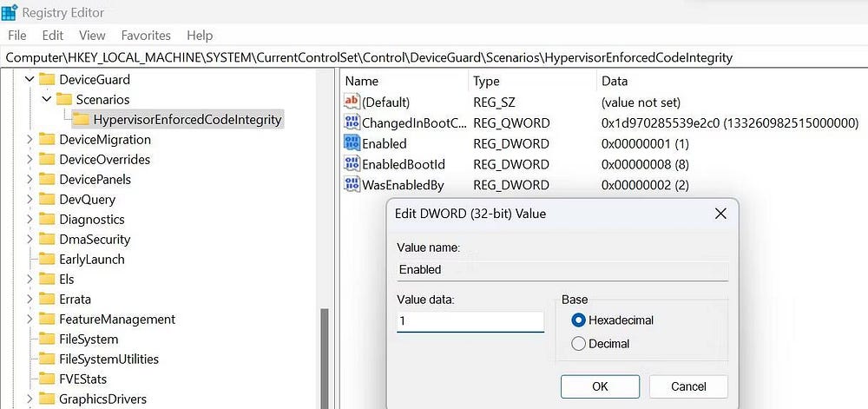Expand the DmaSecurity tree node
This screenshot has height=409, width=868.
(30, 239)
